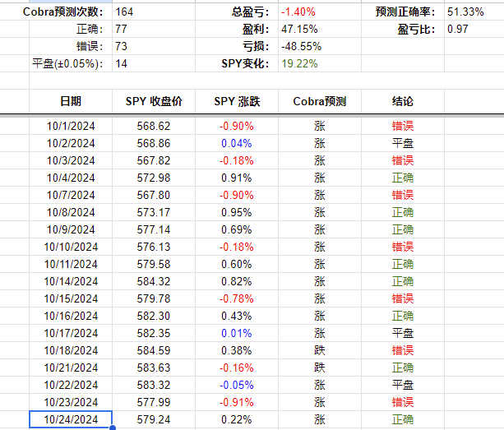
Task: Select the 0.95% change cell
Action: [x=237, y=212]
